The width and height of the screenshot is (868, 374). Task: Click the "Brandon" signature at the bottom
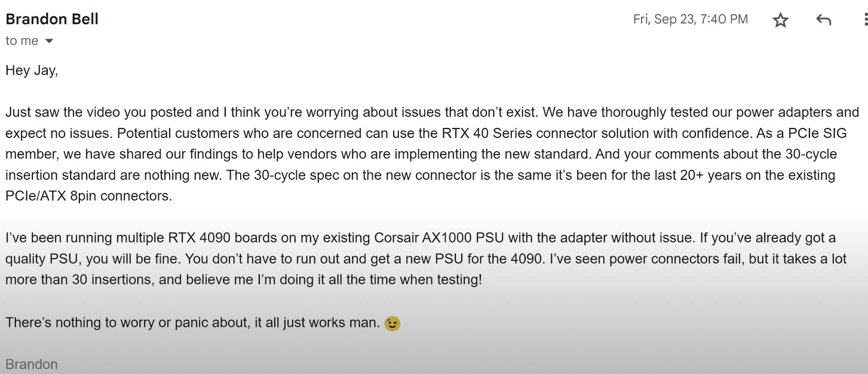tap(32, 364)
